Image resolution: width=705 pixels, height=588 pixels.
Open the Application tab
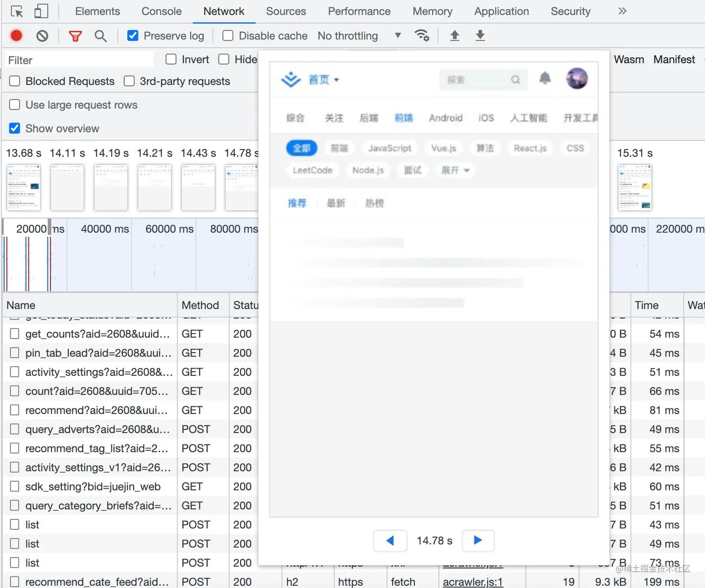tap(501, 11)
